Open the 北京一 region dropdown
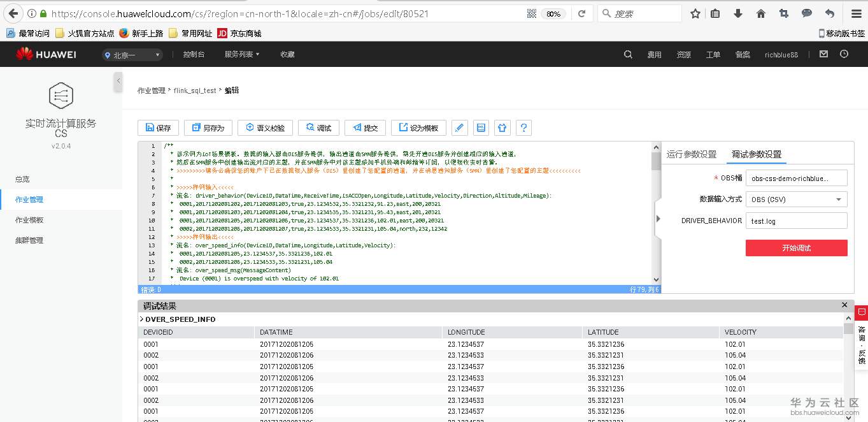Image resolution: width=868 pixels, height=422 pixels. coord(131,55)
